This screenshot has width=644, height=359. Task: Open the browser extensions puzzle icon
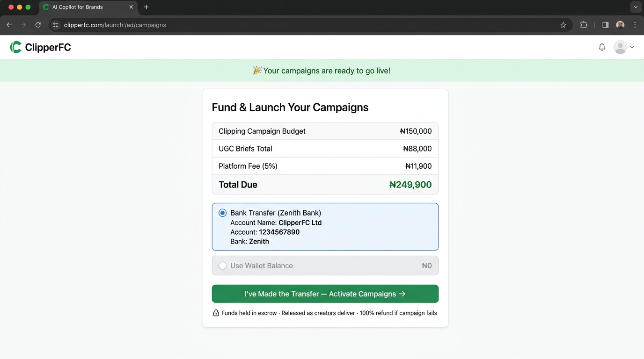(x=584, y=25)
